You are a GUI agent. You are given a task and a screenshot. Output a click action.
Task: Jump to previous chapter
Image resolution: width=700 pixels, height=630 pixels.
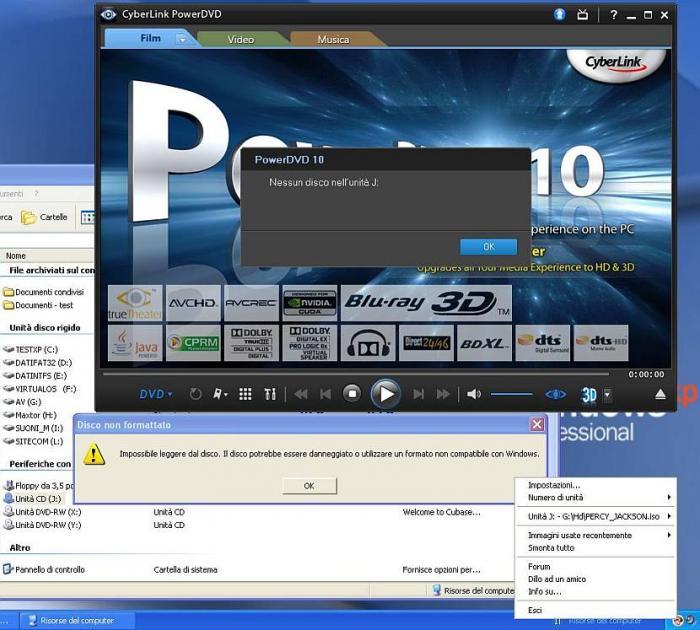[325, 394]
